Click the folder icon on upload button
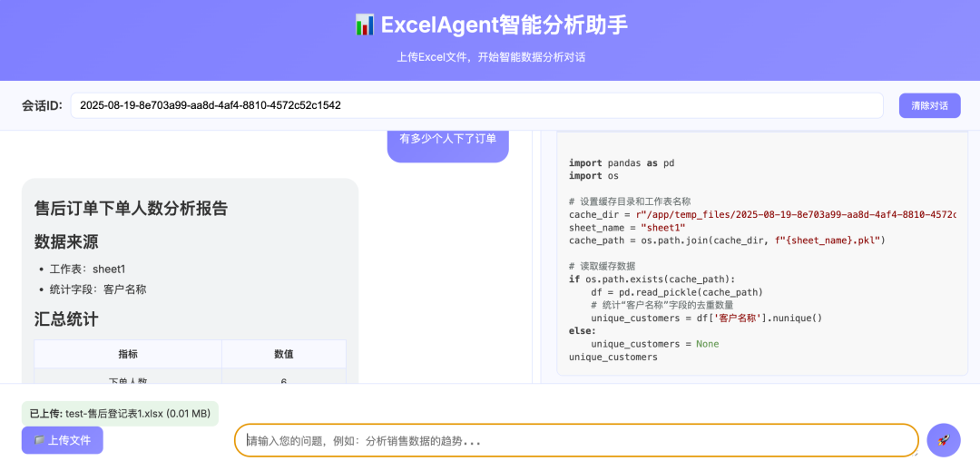Screen dimensions: 980x461 click(39, 440)
